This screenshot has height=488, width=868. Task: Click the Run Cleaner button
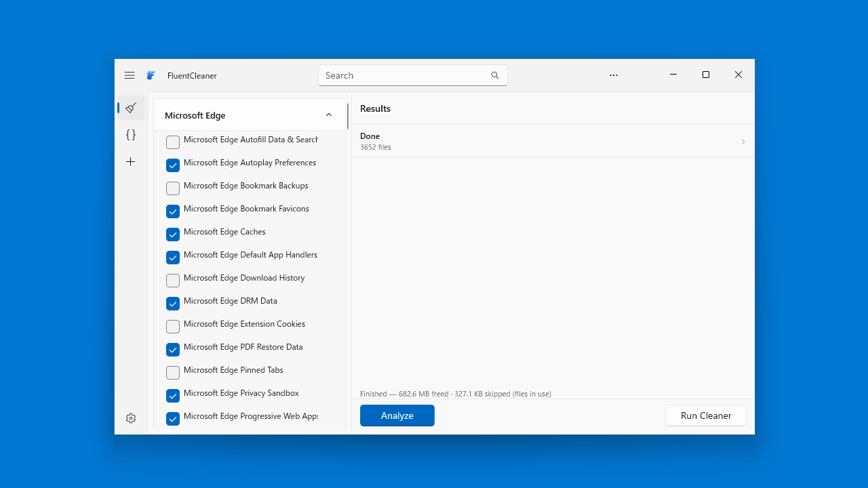[706, 415]
